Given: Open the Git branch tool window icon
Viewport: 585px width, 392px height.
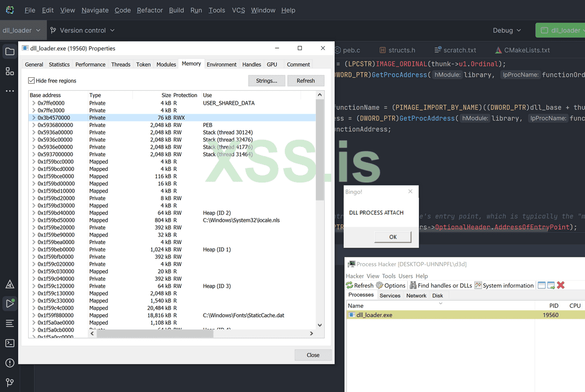Looking at the screenshot, I should [x=9, y=383].
